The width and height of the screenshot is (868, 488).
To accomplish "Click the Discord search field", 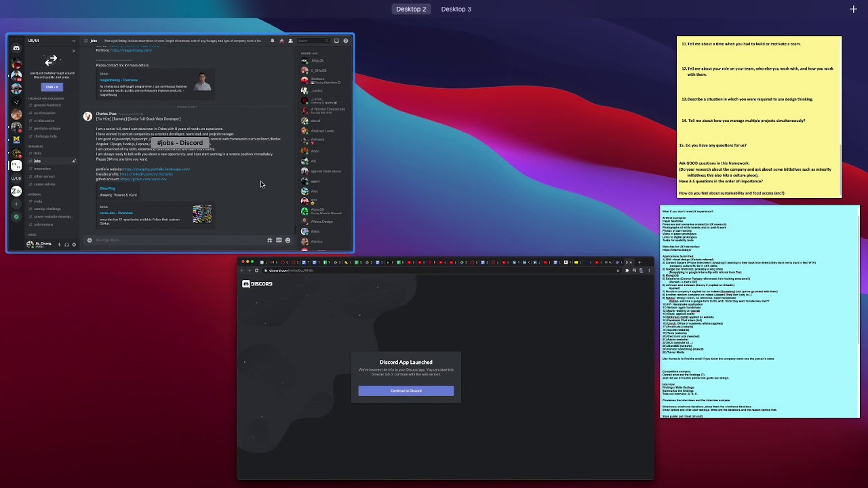I will (314, 41).
